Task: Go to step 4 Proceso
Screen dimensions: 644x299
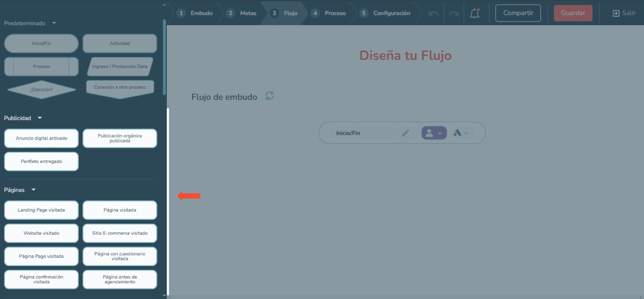Action: pos(328,13)
